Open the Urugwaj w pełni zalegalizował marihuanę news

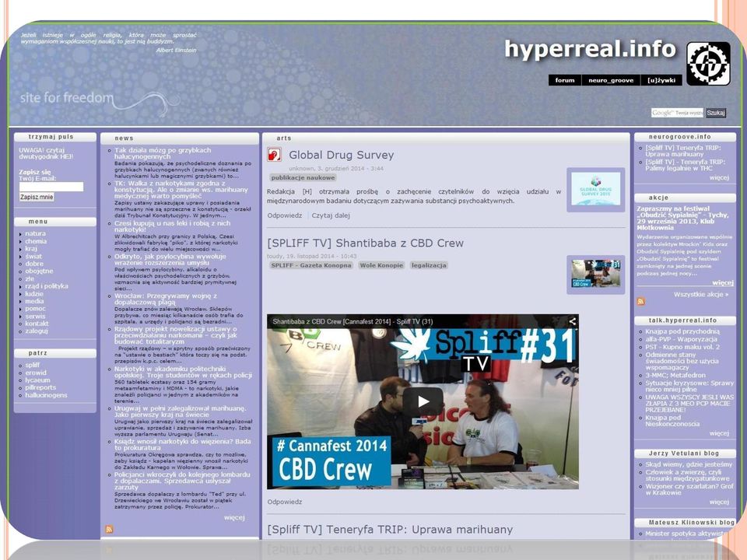(181, 411)
